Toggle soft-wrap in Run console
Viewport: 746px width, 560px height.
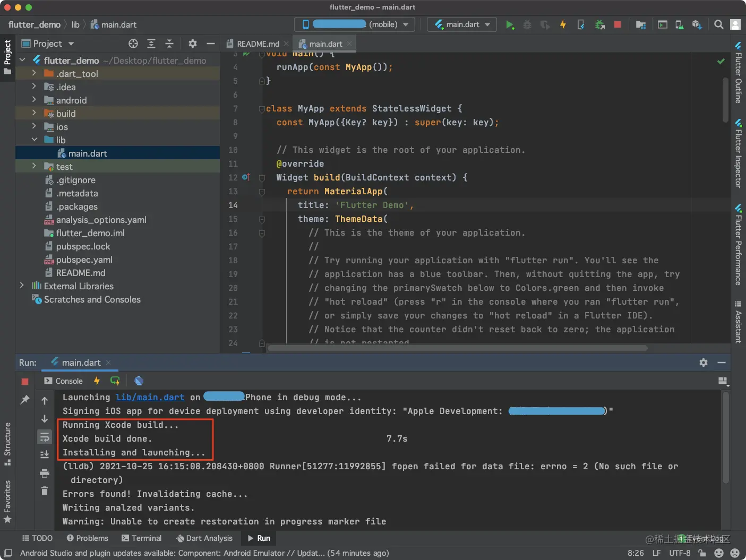point(45,437)
